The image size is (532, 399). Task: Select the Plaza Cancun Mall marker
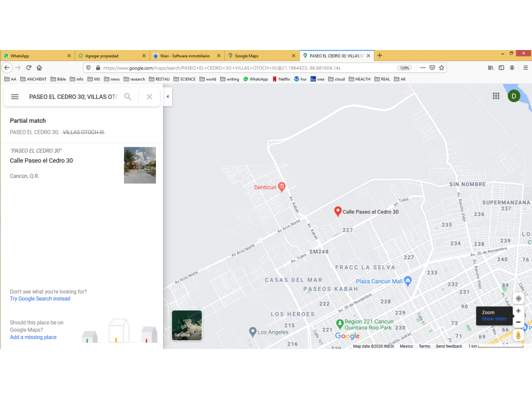[408, 281]
